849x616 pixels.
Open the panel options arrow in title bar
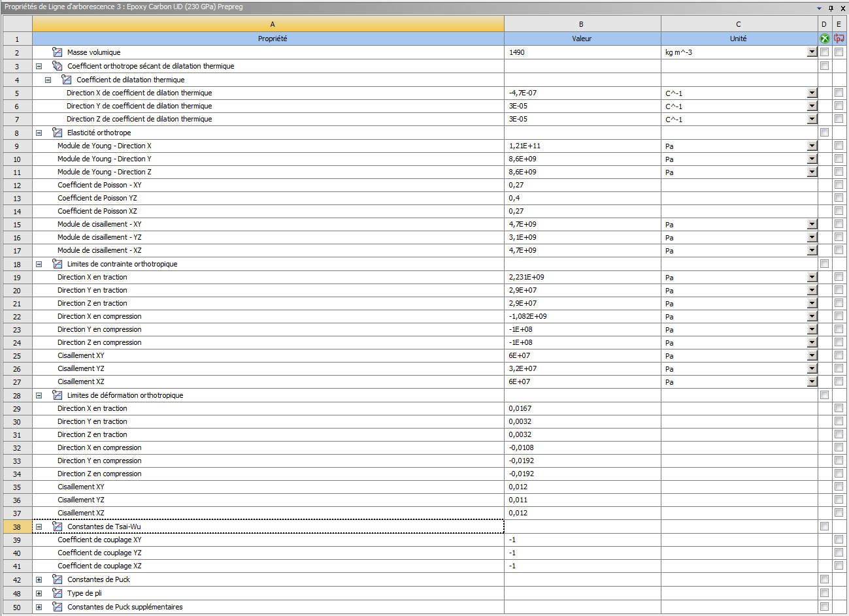click(820, 8)
